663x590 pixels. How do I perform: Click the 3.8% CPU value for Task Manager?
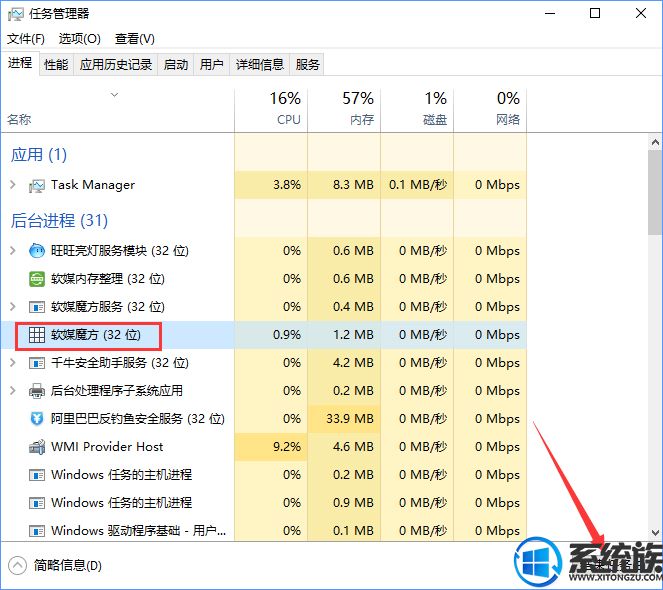(287, 185)
